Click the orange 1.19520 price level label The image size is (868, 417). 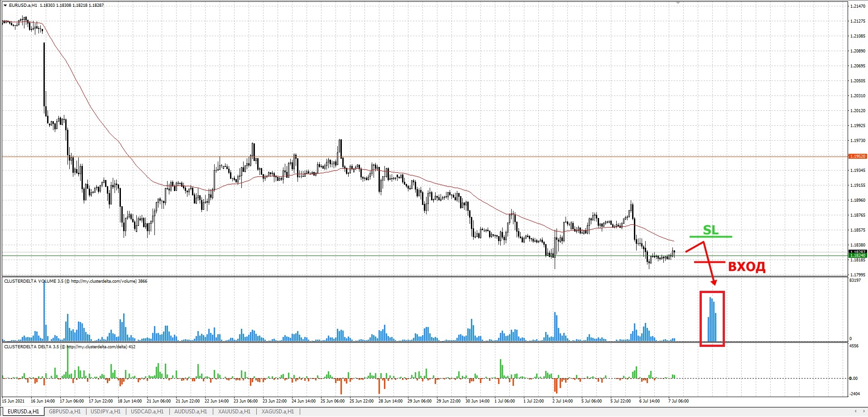tap(858, 156)
